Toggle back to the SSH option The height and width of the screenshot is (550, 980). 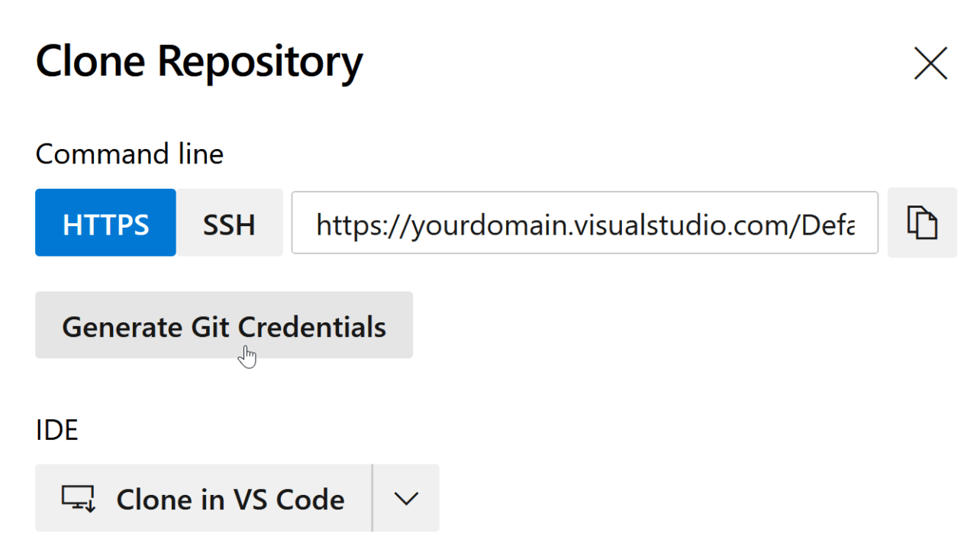[229, 222]
